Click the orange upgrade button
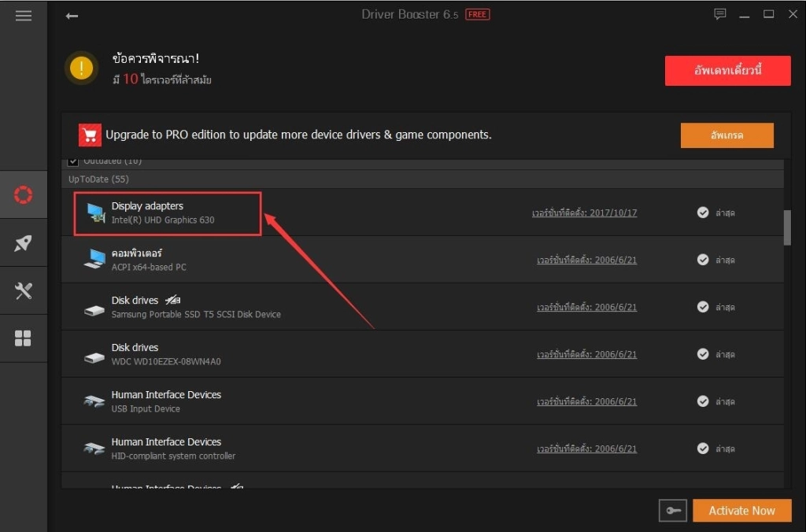Viewport: 806px width, 532px height. coord(727,135)
